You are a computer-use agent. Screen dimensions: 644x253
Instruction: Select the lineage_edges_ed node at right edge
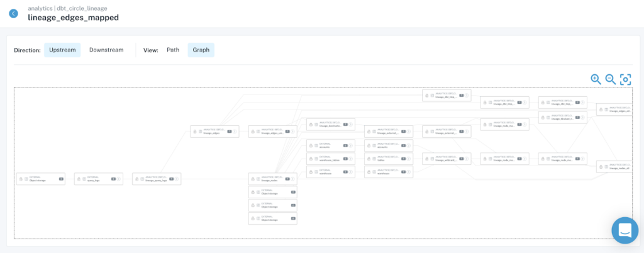coord(614,110)
